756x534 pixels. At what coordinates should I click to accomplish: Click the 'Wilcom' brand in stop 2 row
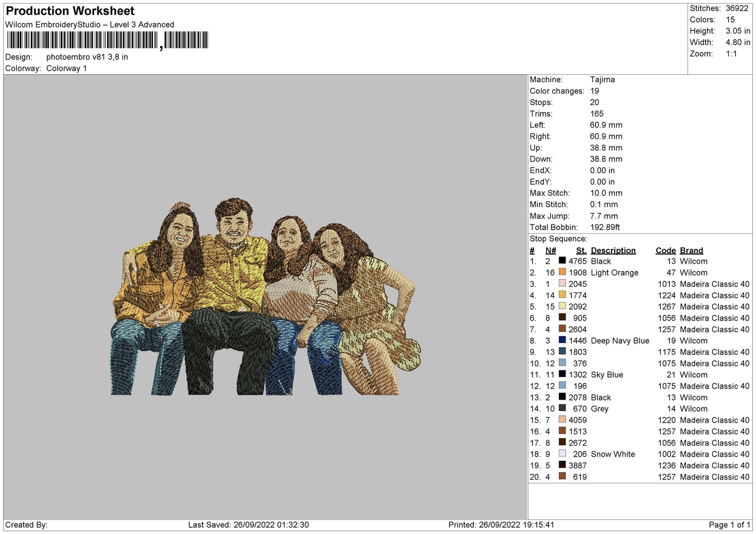pos(693,272)
